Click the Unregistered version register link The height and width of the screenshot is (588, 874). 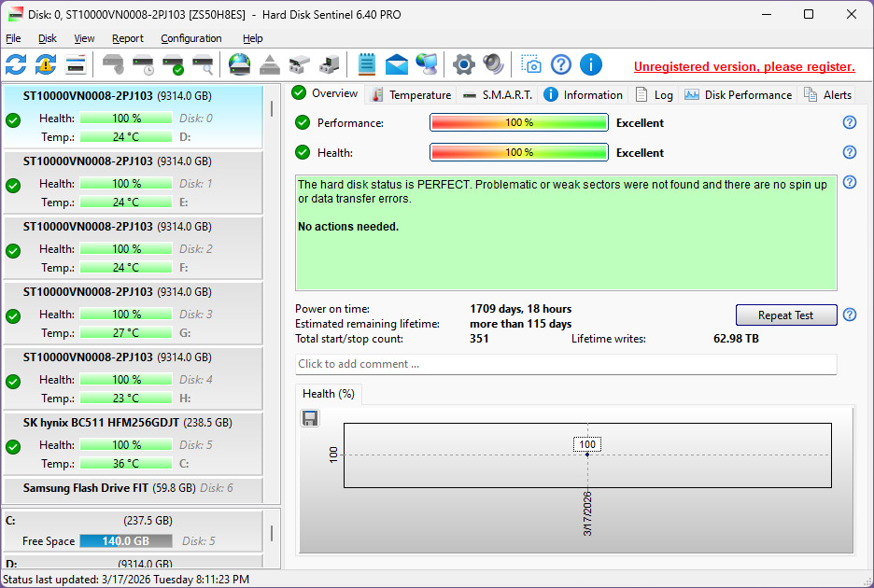tap(744, 66)
